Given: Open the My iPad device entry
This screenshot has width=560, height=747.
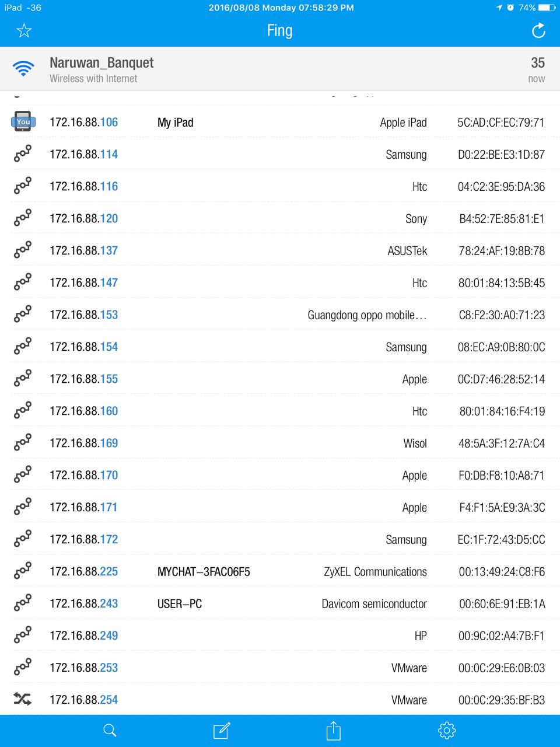Looking at the screenshot, I should 175,123.
